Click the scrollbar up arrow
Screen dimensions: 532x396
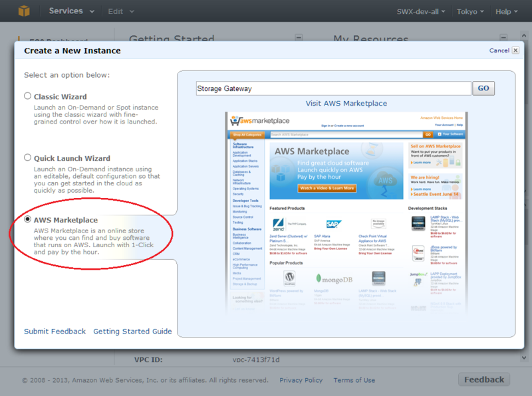[524, 35]
